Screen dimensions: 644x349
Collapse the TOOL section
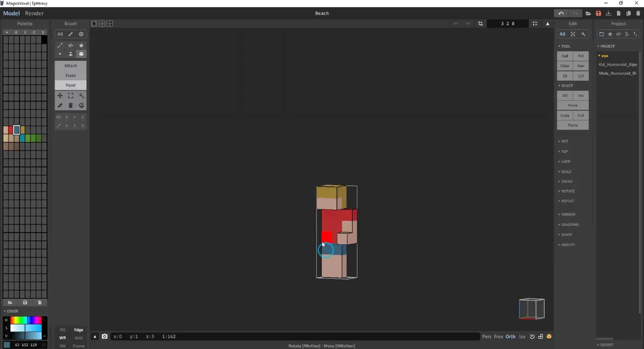565,46
